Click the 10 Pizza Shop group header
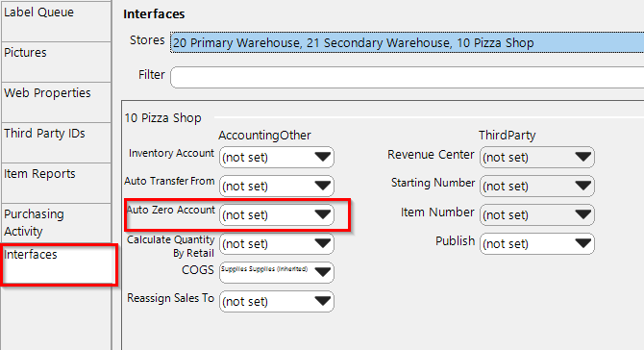 coord(162,118)
